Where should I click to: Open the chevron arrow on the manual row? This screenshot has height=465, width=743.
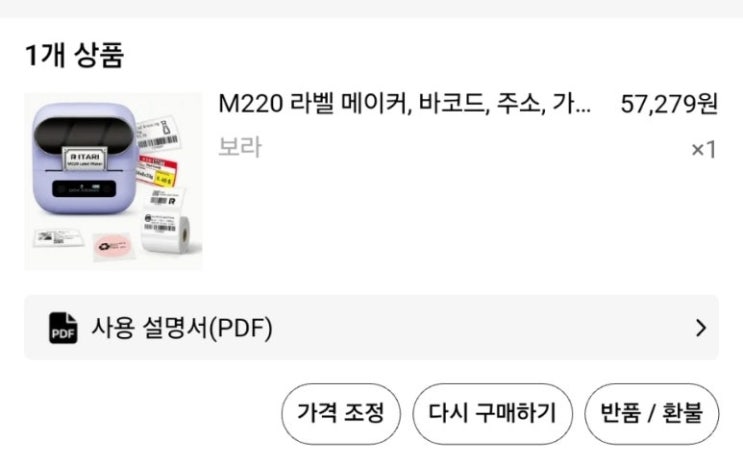point(701,328)
